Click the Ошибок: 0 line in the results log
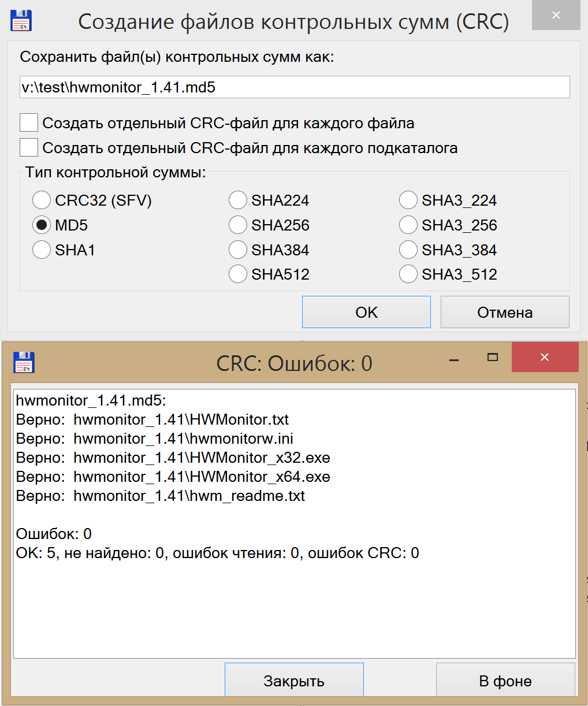The image size is (588, 706). [54, 534]
